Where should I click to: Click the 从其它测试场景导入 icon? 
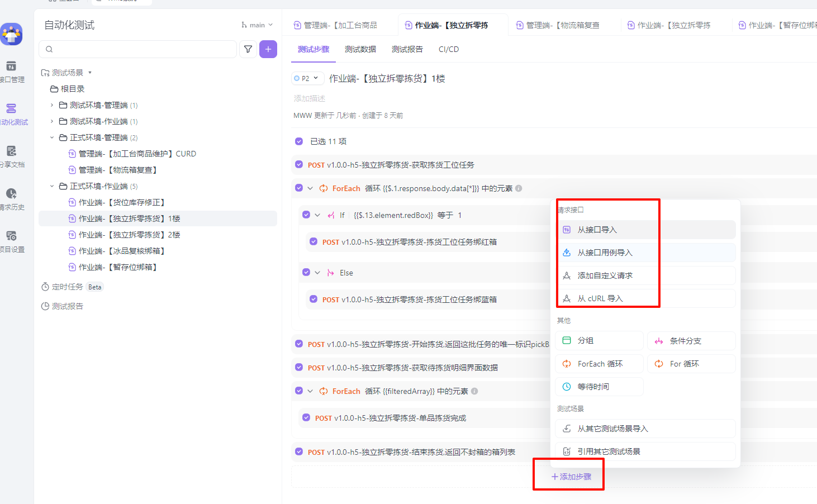pos(567,429)
